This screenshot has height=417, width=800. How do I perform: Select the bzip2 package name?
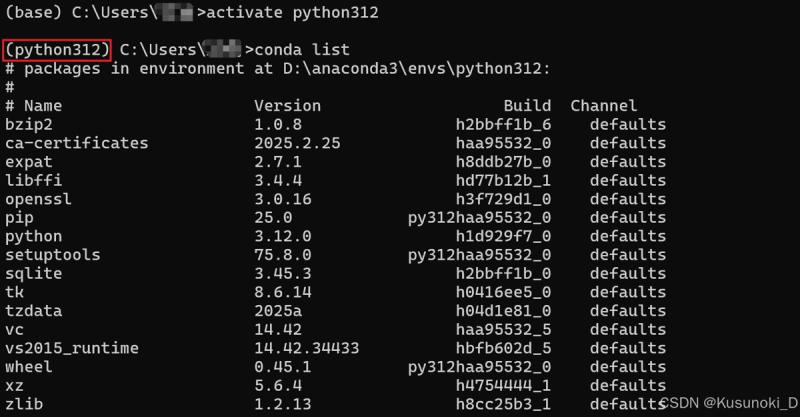coord(29,125)
